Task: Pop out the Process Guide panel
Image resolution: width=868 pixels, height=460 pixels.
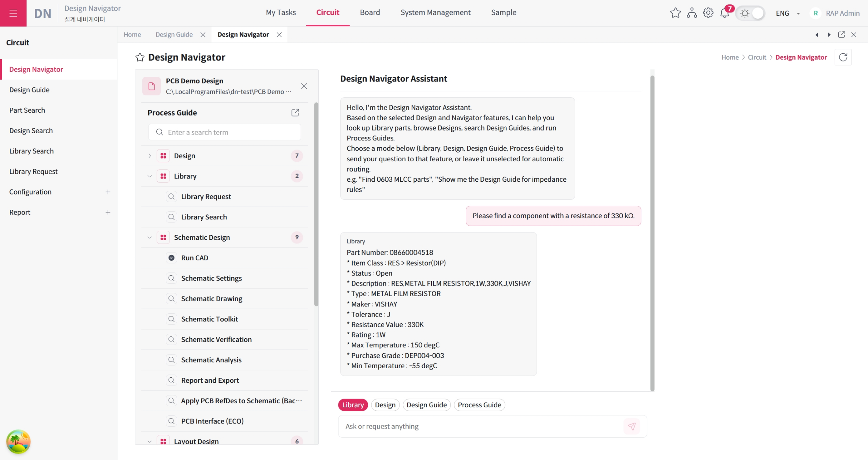Action: 295,113
